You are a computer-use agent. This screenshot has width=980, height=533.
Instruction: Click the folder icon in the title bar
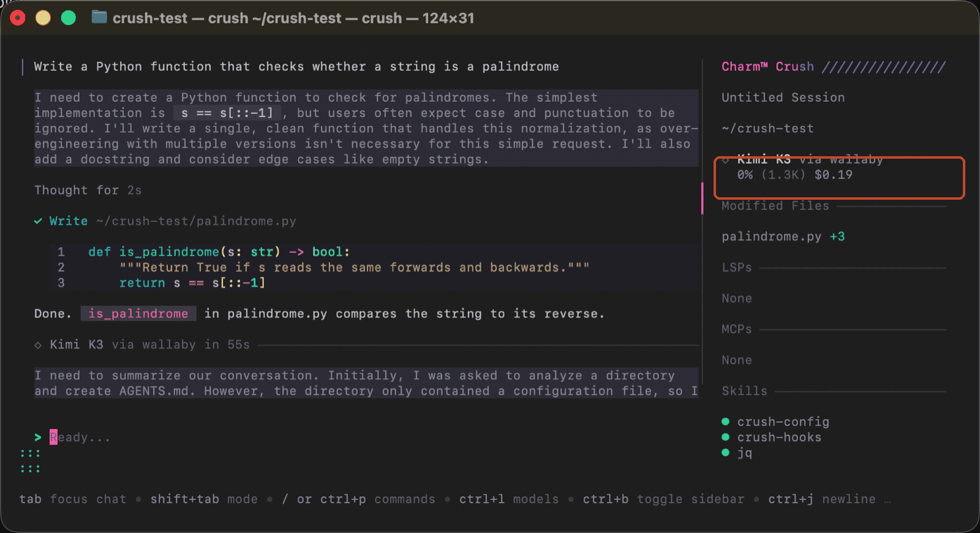pyautogui.click(x=99, y=17)
